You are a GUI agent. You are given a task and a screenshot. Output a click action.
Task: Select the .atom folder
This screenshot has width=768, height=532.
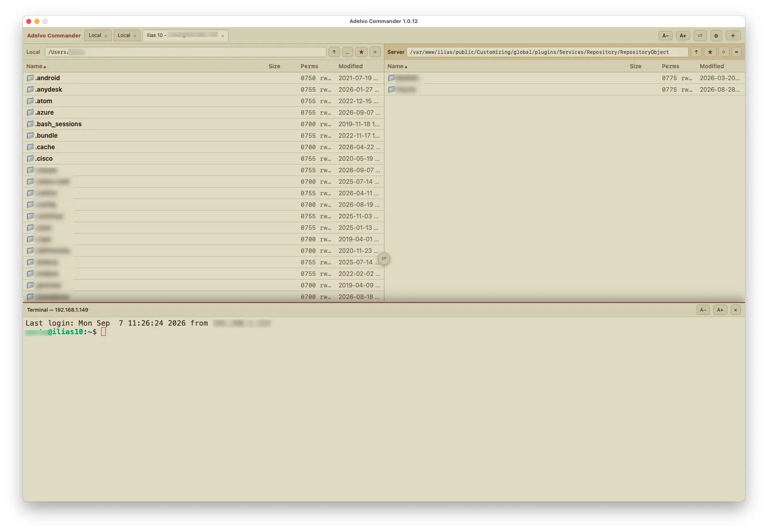(204, 101)
